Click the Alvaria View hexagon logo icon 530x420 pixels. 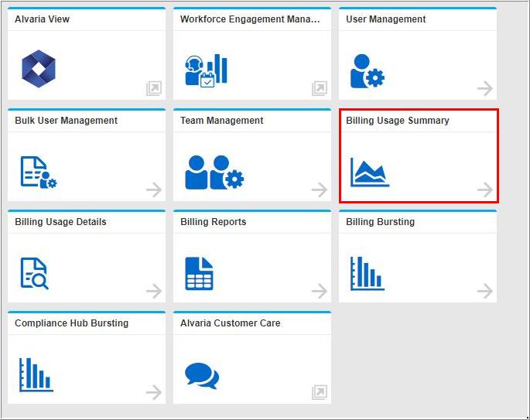tap(38, 69)
